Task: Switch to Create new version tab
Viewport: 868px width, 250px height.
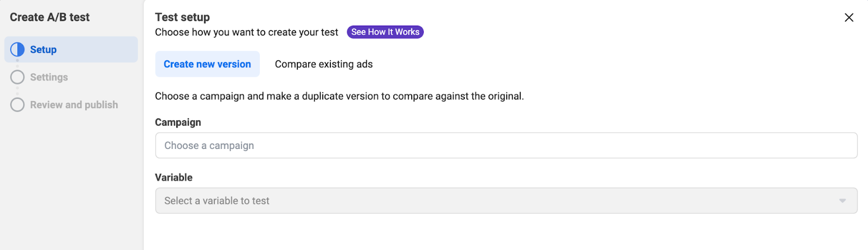Action: click(207, 64)
